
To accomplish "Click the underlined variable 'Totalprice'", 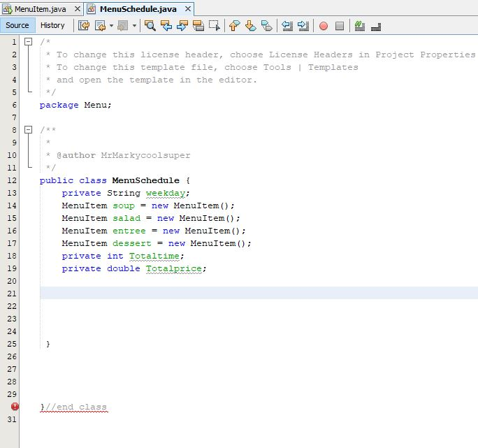I will coord(174,268).
